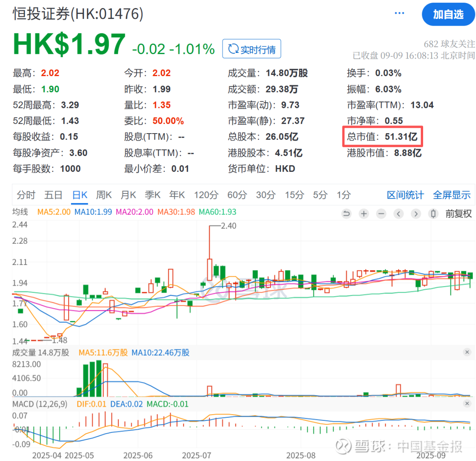Switch to the 60分 chart tab
Screen dimensions: 476x461
238,195
